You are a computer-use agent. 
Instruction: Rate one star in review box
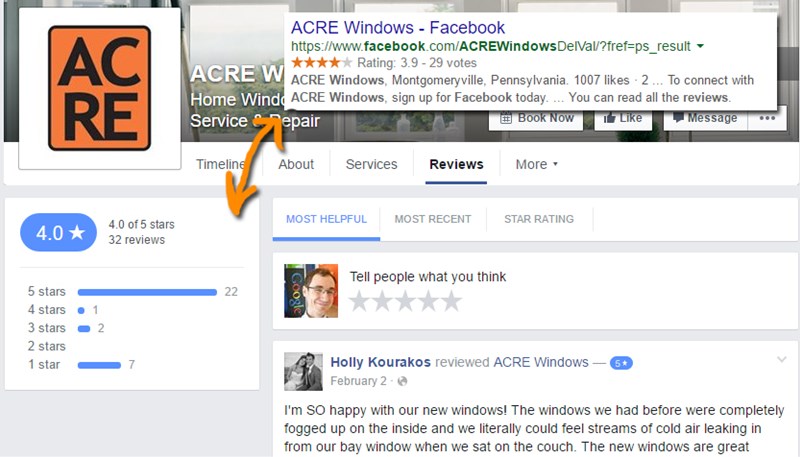click(x=358, y=301)
